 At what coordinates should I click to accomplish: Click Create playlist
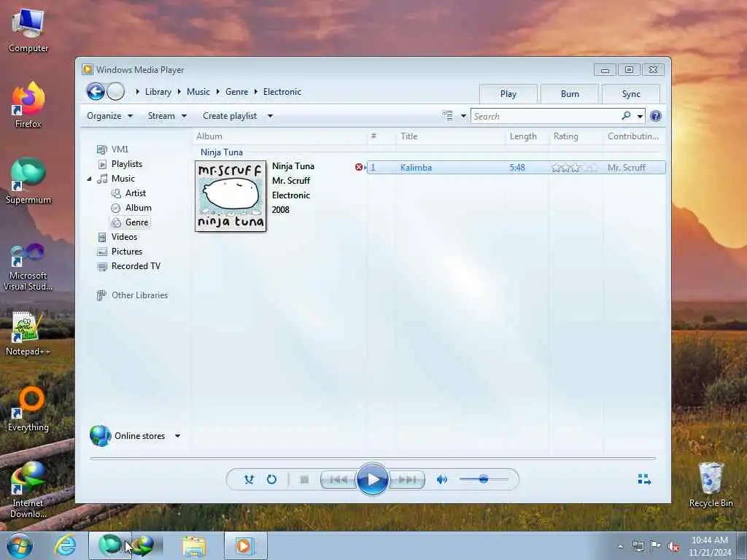pyautogui.click(x=230, y=116)
